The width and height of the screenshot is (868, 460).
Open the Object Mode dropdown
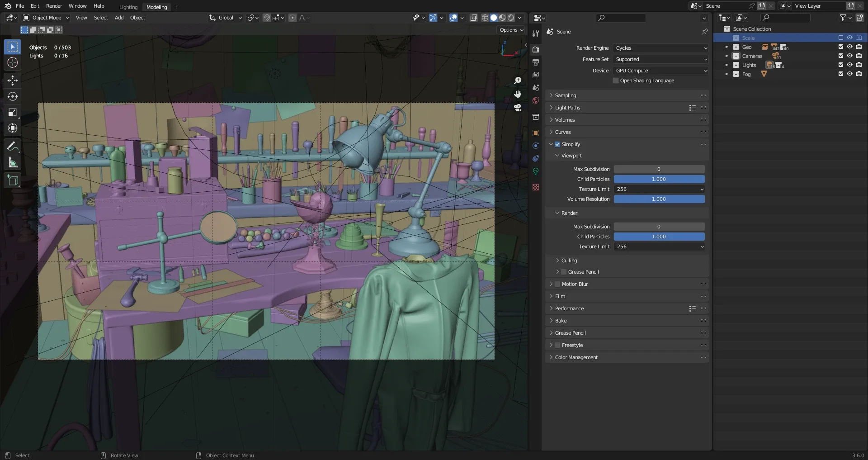pos(46,18)
